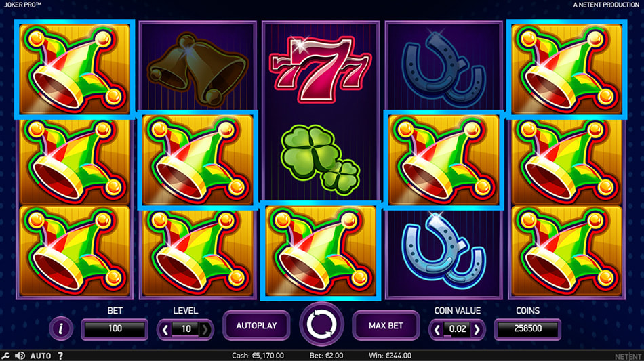Increase the bet level with right arrow
The width and height of the screenshot is (644, 361).
pyautogui.click(x=205, y=329)
